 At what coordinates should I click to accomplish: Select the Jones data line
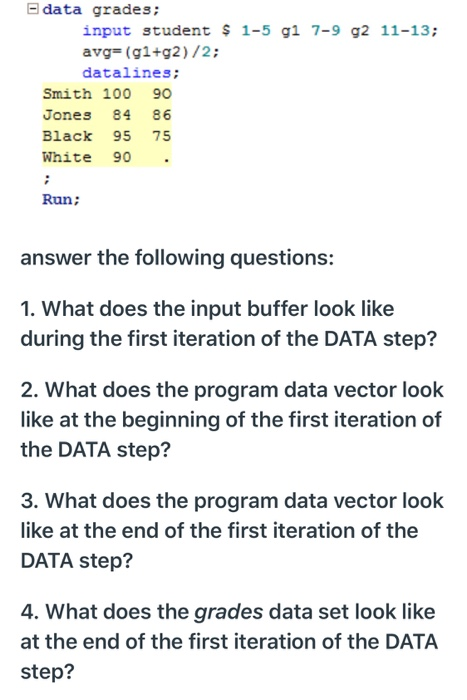tap(107, 115)
